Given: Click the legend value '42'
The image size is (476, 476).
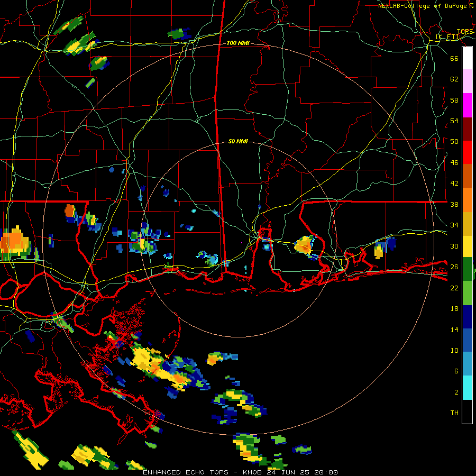Looking at the screenshot, I should [x=454, y=184].
